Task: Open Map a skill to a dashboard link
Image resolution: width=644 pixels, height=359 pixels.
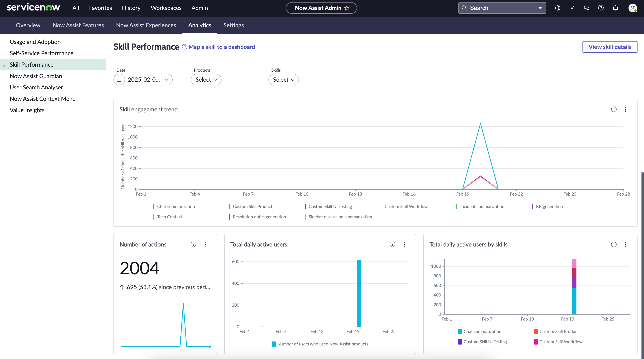Action: tap(222, 47)
